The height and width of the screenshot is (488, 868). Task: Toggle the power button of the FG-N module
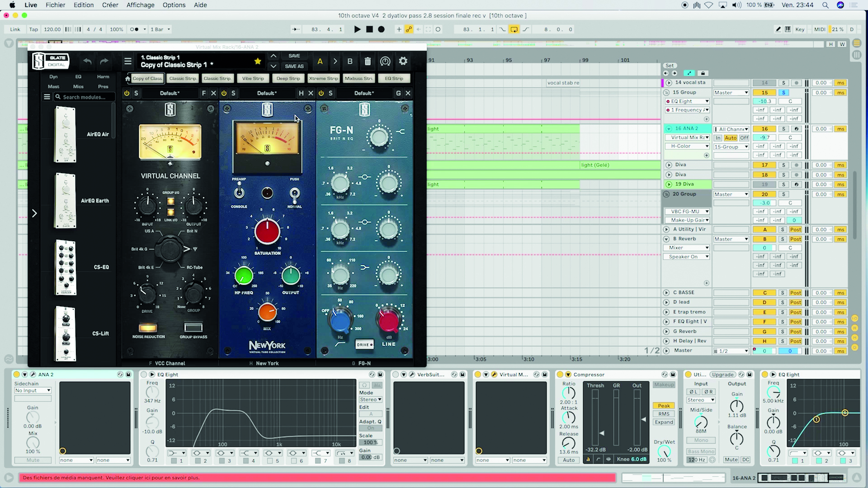(x=321, y=93)
